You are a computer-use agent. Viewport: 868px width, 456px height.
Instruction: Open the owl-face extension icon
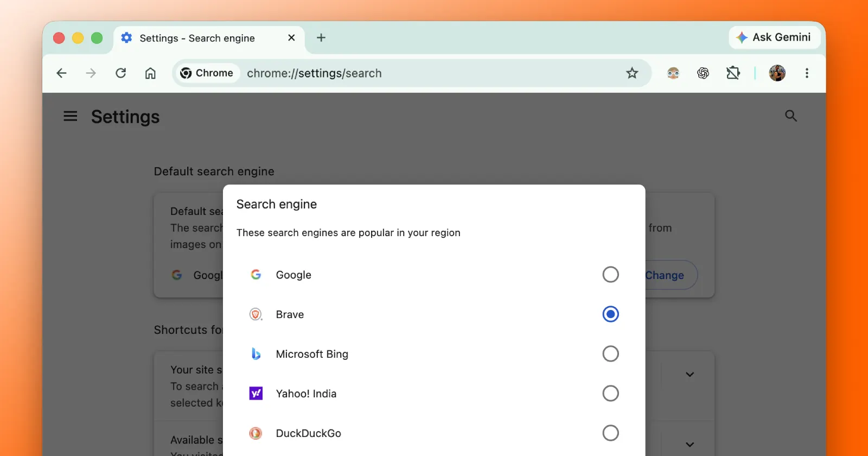[673, 73]
